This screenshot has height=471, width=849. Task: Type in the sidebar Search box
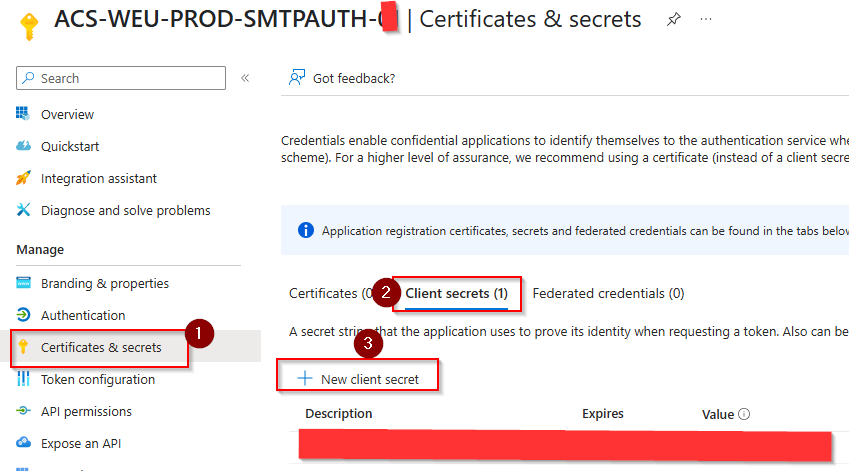click(x=130, y=78)
